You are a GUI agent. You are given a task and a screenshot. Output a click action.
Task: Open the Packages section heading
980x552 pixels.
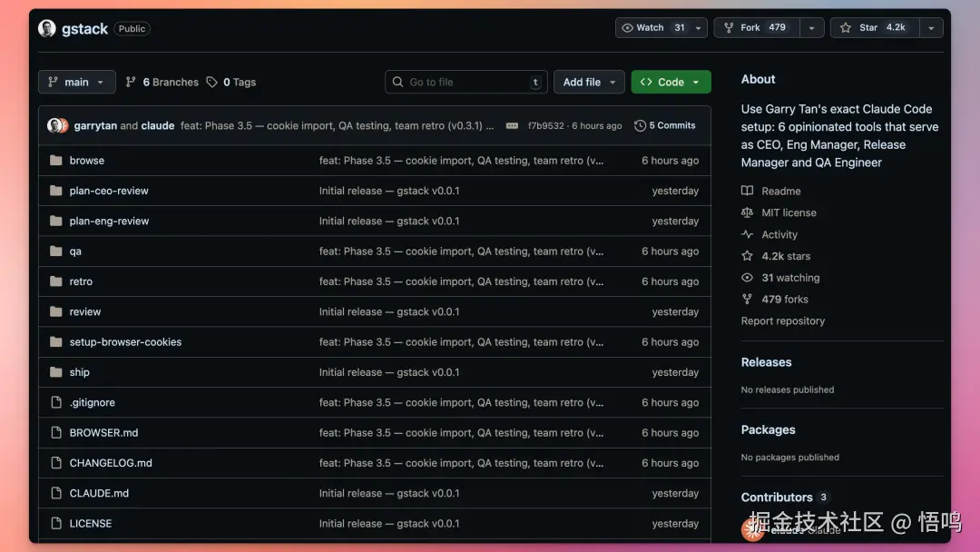769,429
